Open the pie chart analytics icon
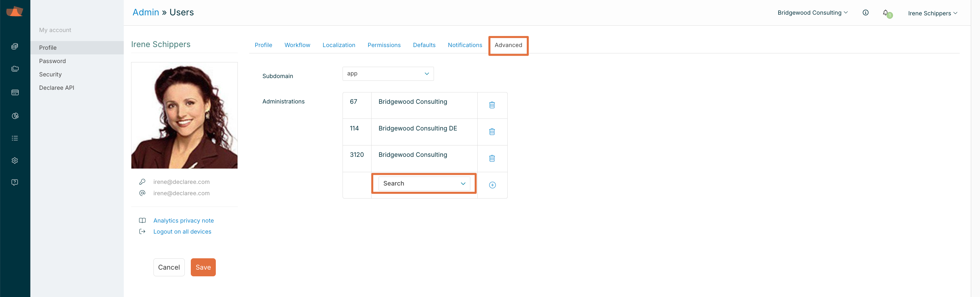This screenshot has height=297, width=980. 15,116
